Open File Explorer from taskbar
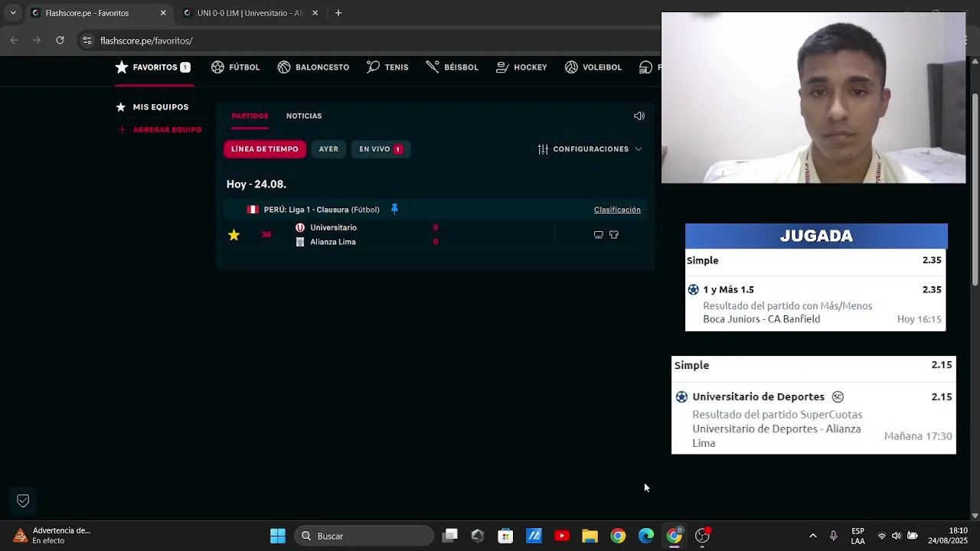Viewport: 980px width, 551px height. pos(590,536)
